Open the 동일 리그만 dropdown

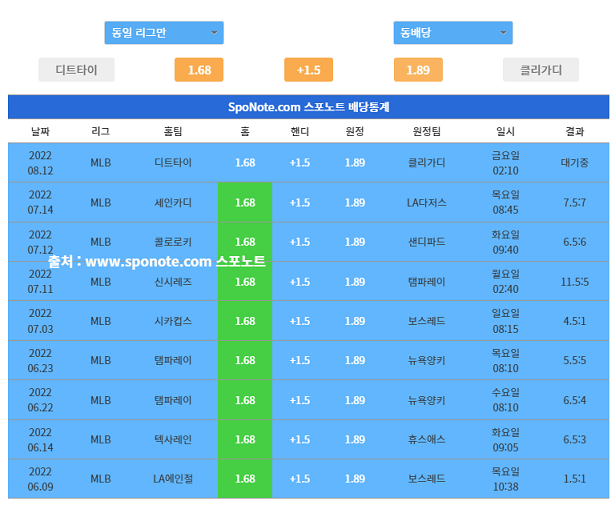pos(163,33)
